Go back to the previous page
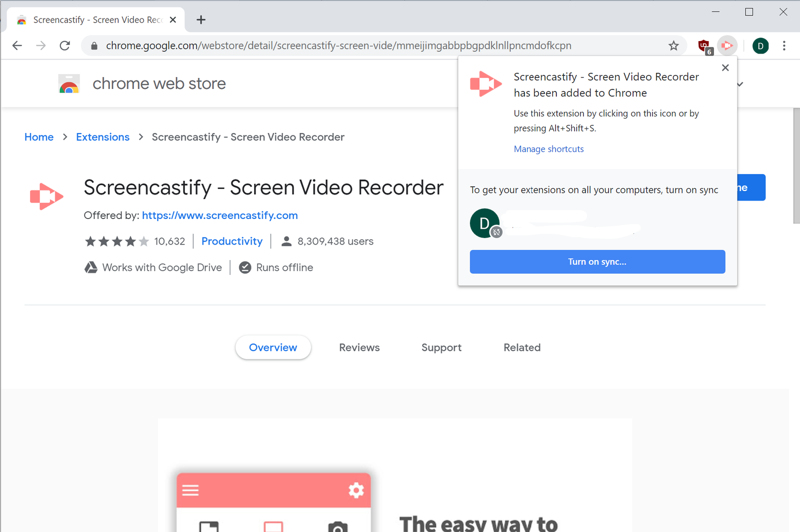The height and width of the screenshot is (532, 800). click(17, 46)
